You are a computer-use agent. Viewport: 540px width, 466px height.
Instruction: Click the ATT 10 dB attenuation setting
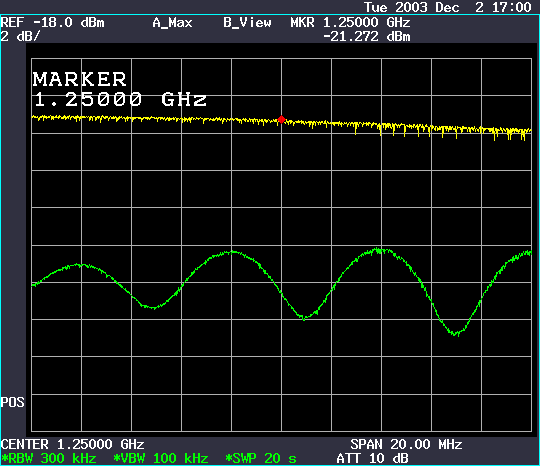(x=372, y=458)
